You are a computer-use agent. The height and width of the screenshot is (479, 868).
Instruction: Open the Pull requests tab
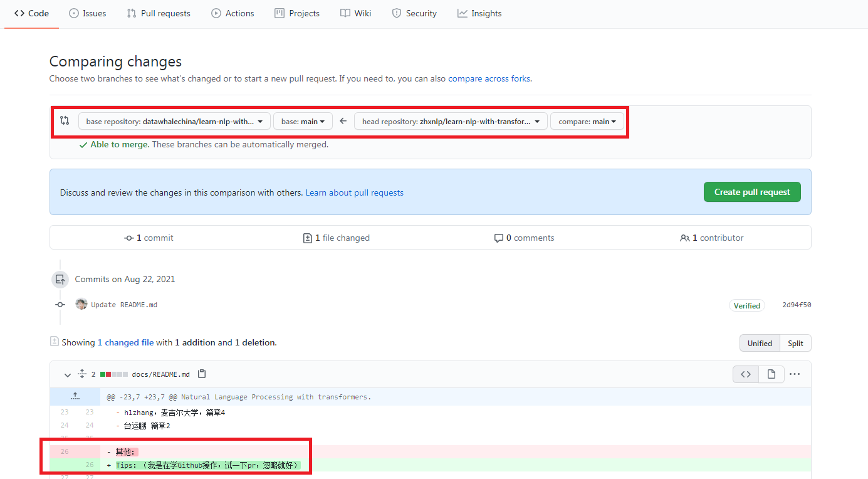tap(159, 13)
